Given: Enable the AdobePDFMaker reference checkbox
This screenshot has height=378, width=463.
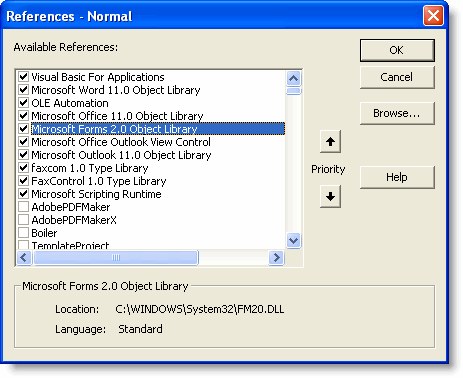Looking at the screenshot, I should (x=23, y=207).
